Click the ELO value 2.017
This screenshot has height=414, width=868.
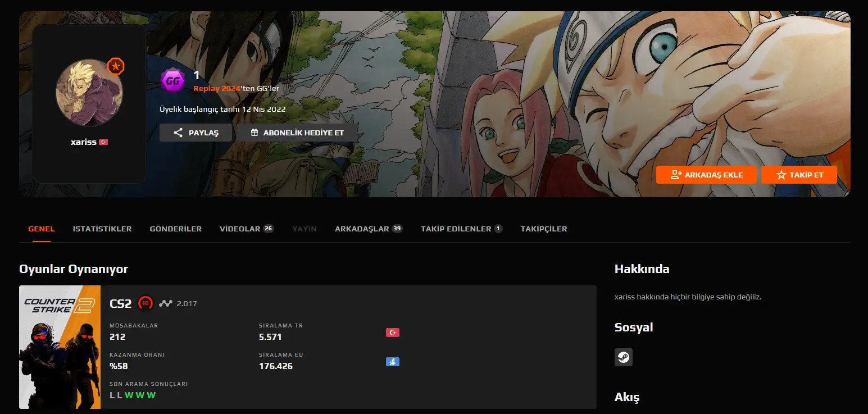click(x=187, y=304)
